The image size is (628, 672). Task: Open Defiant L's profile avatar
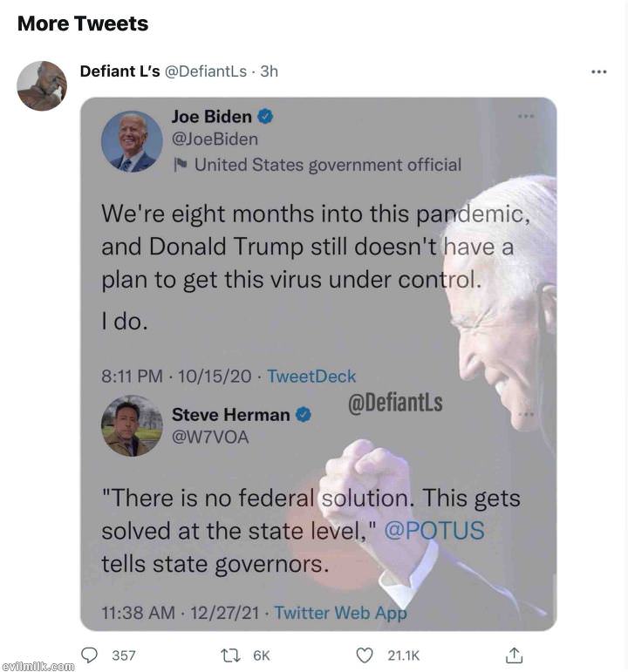42,85
